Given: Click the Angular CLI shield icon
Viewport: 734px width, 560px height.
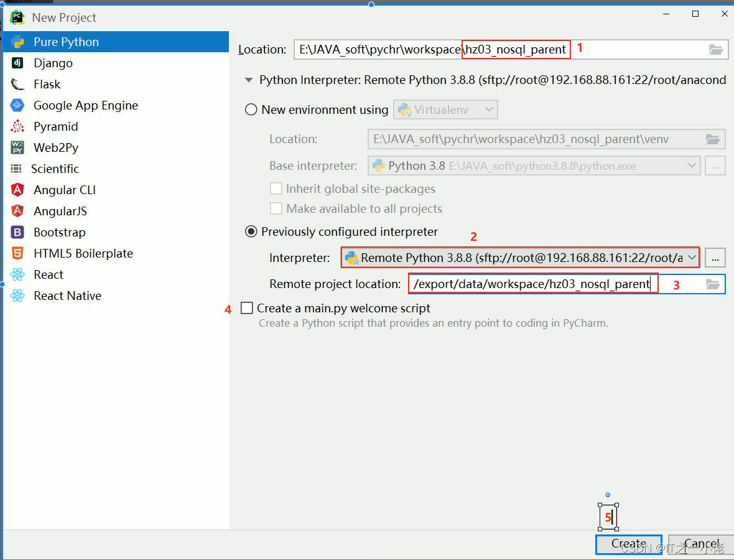Looking at the screenshot, I should (17, 190).
